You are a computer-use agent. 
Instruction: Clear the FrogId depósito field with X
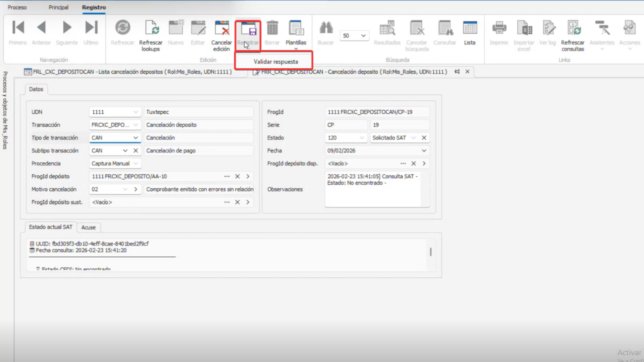coord(237,176)
